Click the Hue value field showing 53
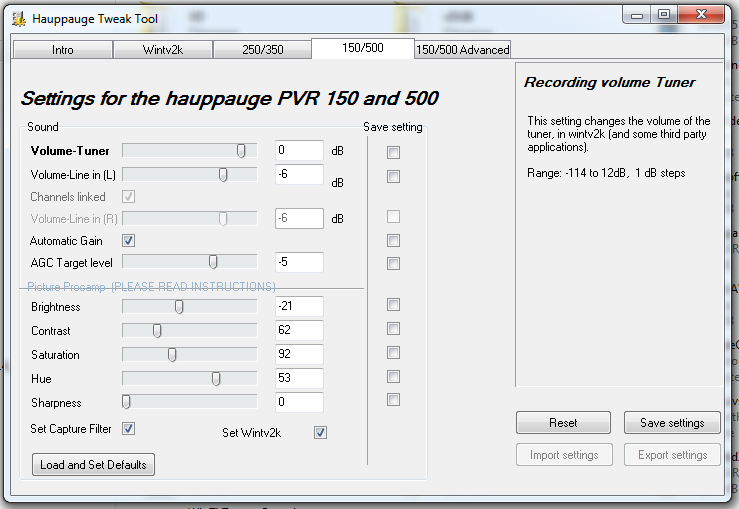Screen dimensions: 739x509 pyautogui.click(x=299, y=378)
